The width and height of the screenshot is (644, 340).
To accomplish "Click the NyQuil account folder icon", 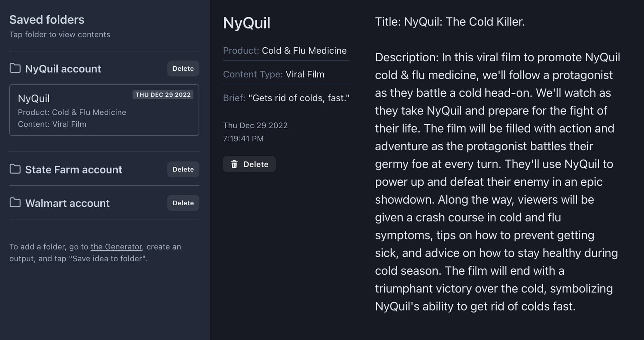I will click(15, 68).
